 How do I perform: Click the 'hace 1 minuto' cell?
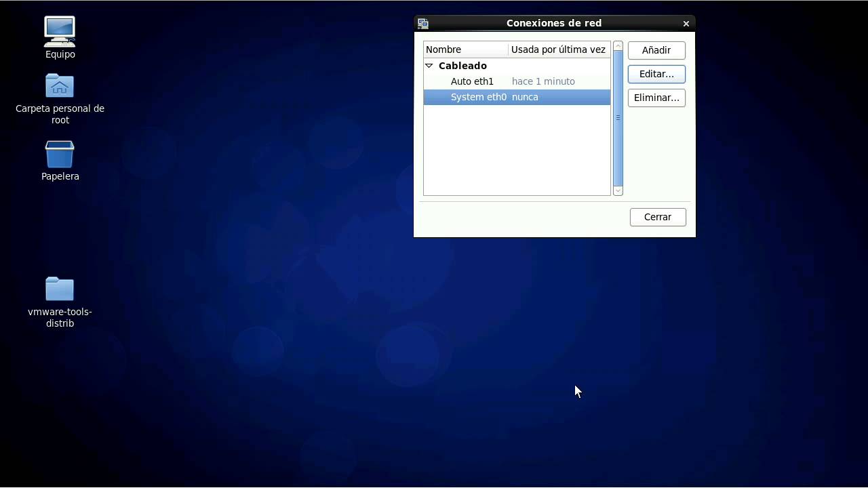(x=543, y=81)
